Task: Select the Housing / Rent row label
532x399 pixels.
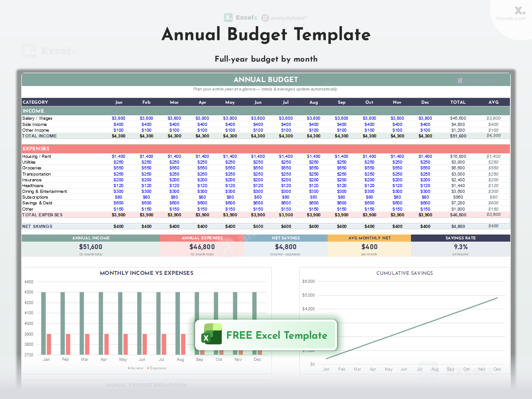Action: (36, 156)
